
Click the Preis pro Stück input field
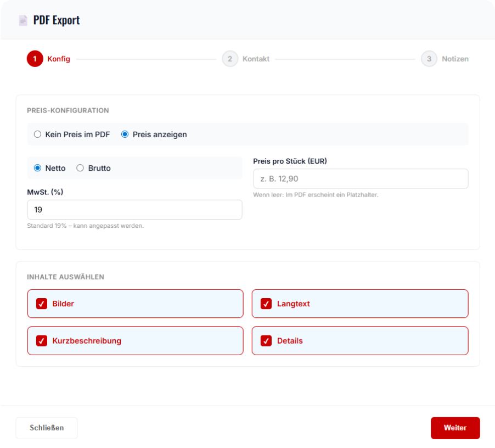[360, 178]
